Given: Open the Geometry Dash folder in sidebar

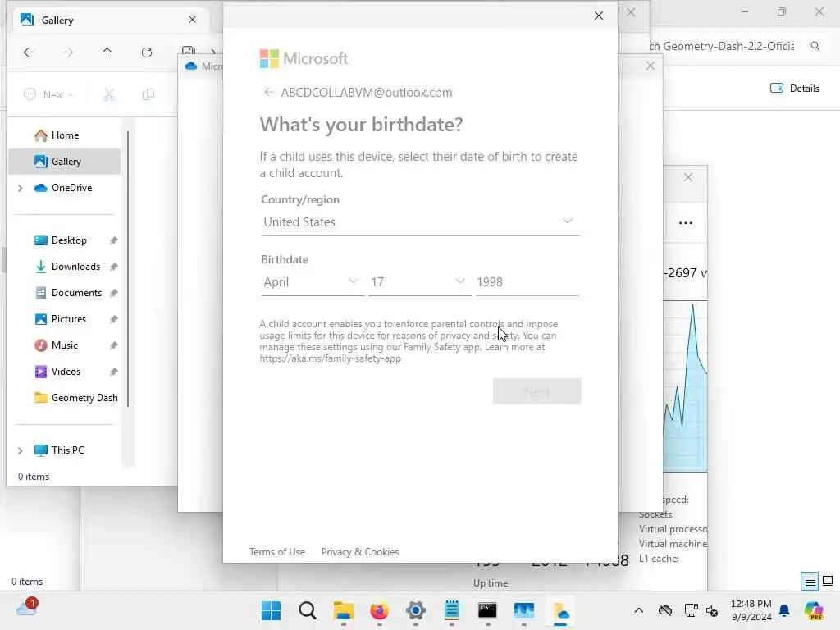Looking at the screenshot, I should pos(75,398).
